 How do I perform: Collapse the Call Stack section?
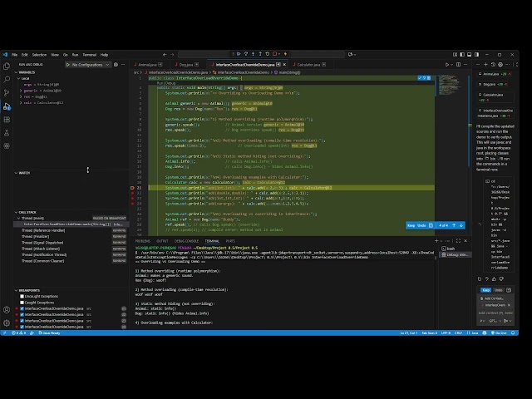pyautogui.click(x=16, y=212)
